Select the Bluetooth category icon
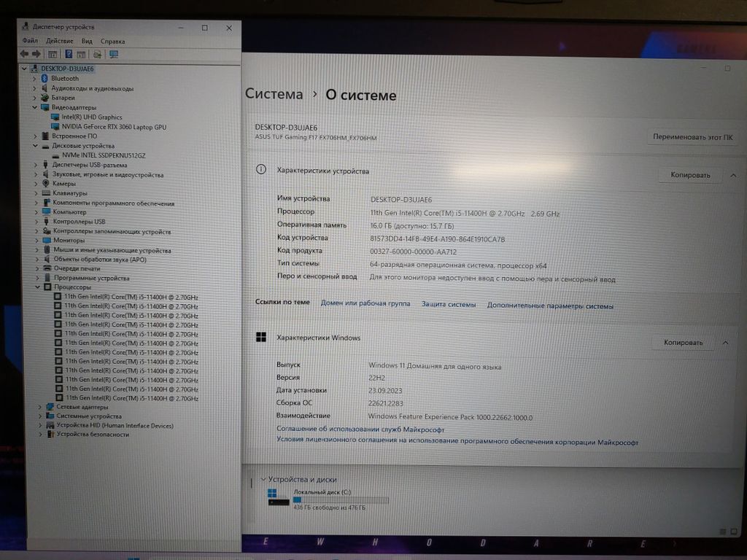The height and width of the screenshot is (560, 747). click(44, 79)
